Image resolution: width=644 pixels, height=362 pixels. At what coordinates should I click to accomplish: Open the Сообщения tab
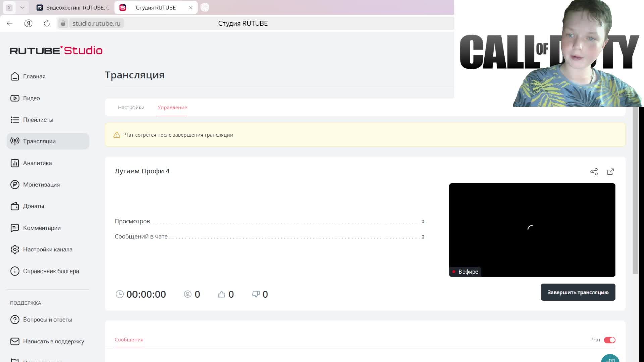129,339
